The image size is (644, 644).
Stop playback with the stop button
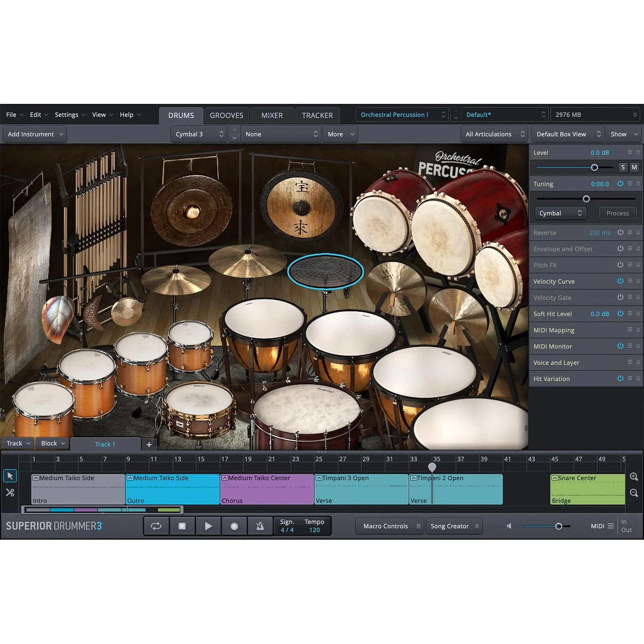(182, 526)
